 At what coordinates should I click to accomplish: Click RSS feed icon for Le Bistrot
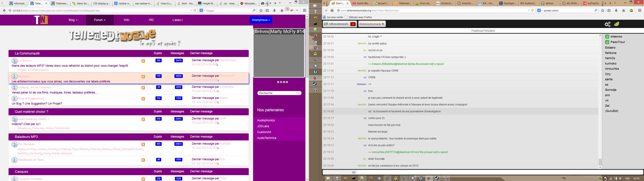(x=143, y=61)
